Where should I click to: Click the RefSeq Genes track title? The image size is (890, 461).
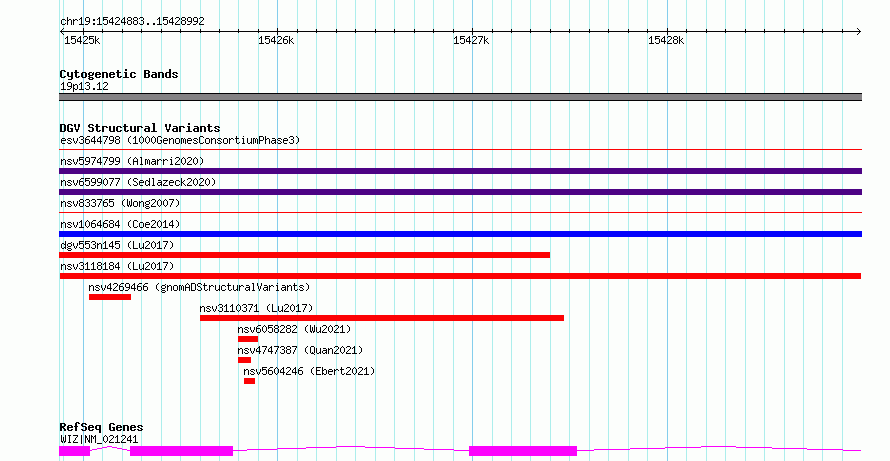[x=101, y=427]
